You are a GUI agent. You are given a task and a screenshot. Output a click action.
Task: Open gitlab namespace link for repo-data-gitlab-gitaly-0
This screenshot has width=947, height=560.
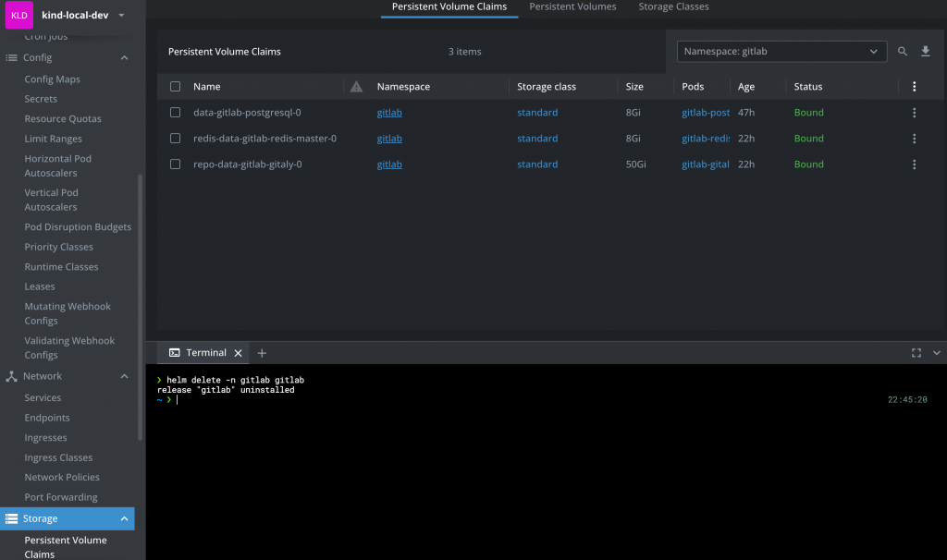389,164
